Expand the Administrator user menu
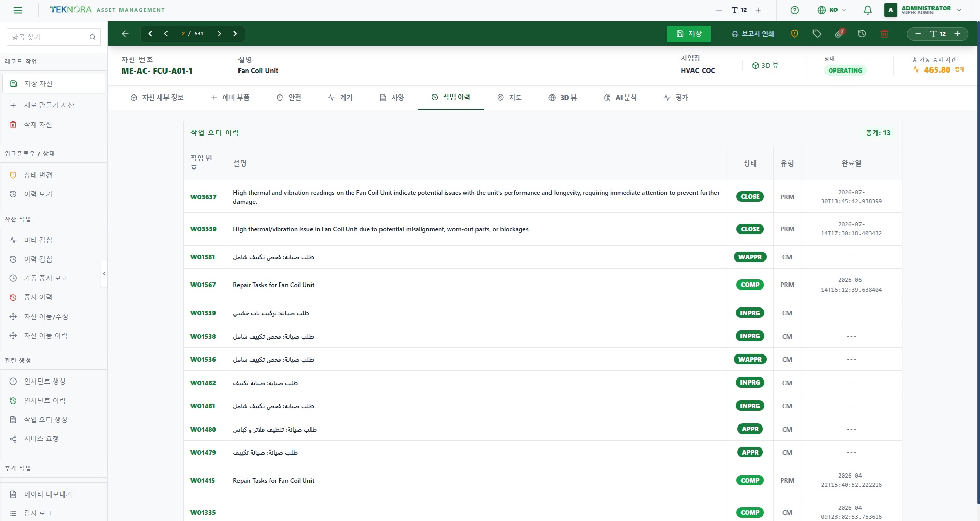The height and width of the screenshot is (521, 980). pyautogui.click(x=924, y=10)
